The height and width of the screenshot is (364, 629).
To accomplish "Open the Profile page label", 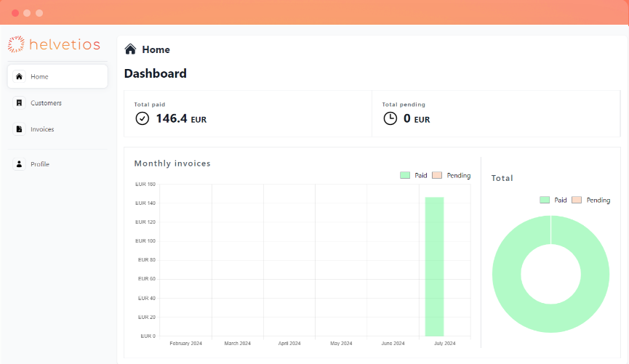I will point(40,164).
